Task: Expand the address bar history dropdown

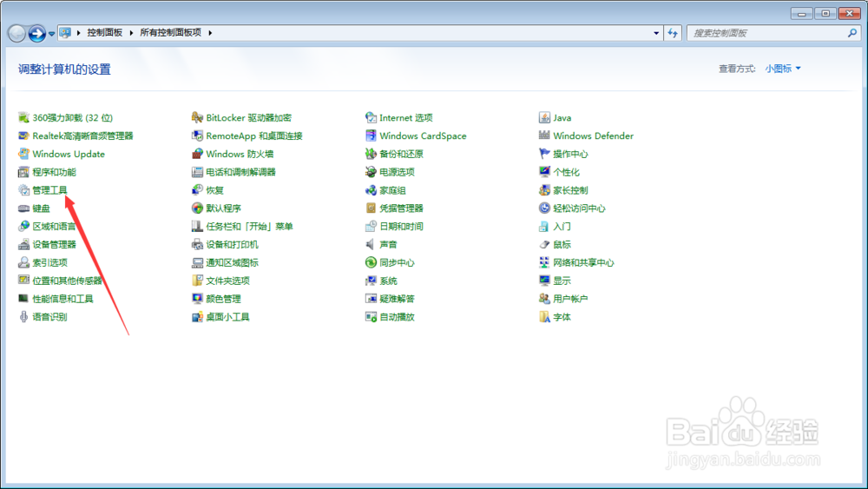Action: pyautogui.click(x=656, y=33)
